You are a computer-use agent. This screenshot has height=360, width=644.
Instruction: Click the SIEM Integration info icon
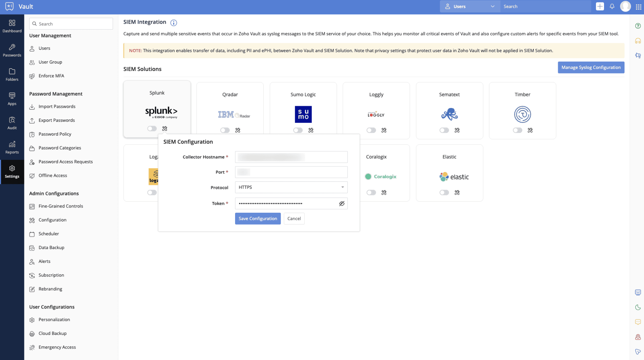click(x=174, y=23)
